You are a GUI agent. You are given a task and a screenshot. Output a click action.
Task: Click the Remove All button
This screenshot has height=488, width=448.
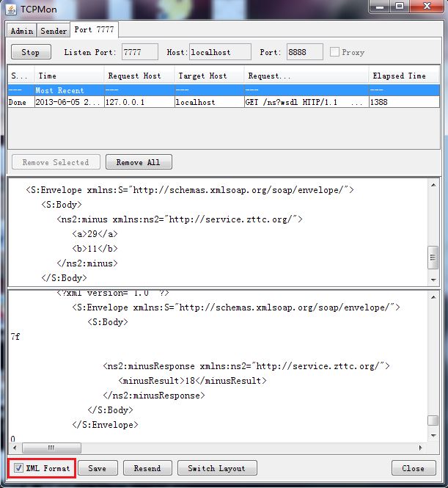coord(139,162)
